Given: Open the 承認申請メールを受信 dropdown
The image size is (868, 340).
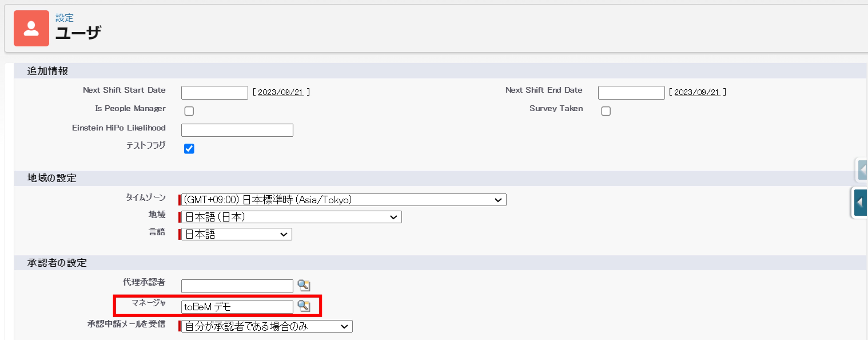Looking at the screenshot, I should [x=267, y=326].
